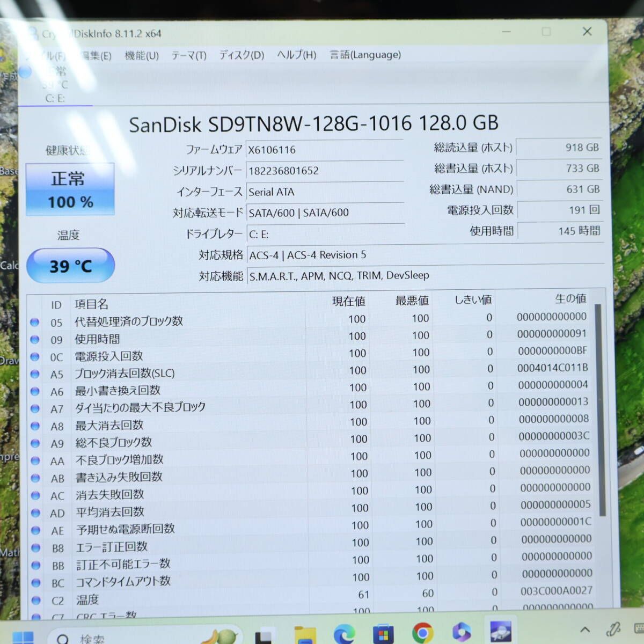Click the status icon for row AE
Viewport: 644px width, 644px height.
tap(36, 530)
